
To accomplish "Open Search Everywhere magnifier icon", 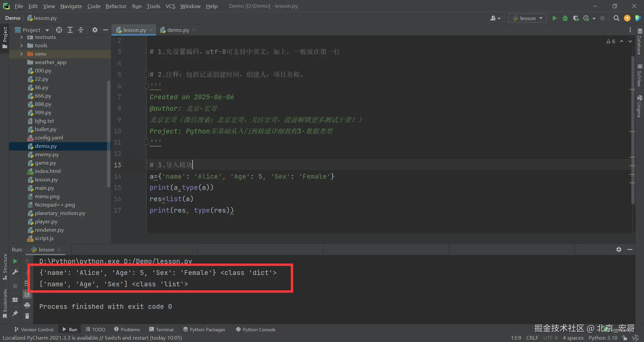I will (616, 18).
